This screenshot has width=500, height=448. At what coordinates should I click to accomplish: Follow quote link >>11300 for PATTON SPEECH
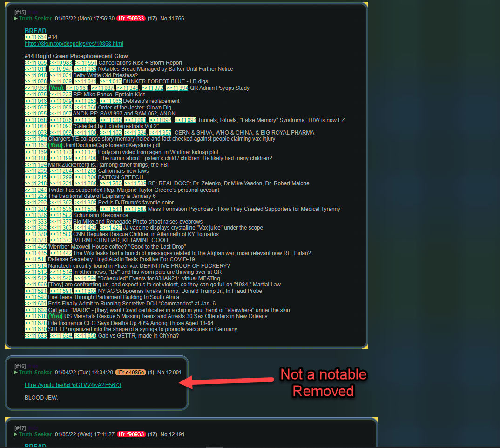(x=86, y=177)
